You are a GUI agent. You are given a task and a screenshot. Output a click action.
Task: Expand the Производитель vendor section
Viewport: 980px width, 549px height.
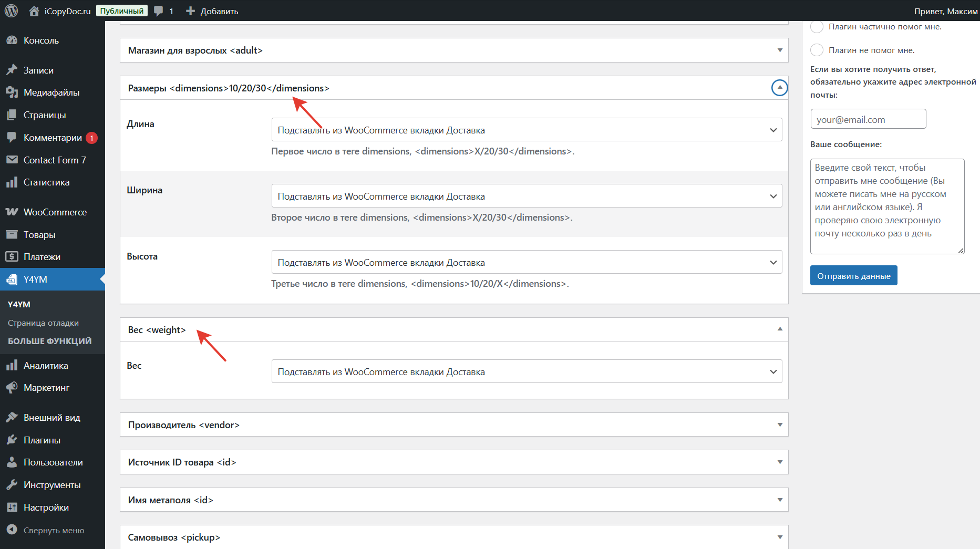point(779,424)
